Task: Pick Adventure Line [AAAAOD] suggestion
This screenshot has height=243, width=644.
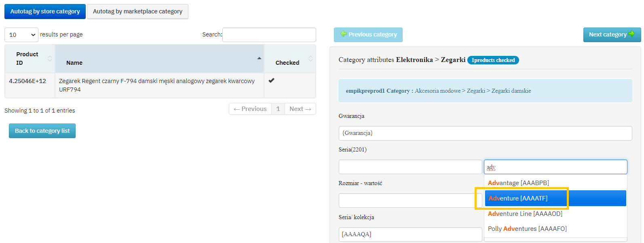Action: coord(525,214)
